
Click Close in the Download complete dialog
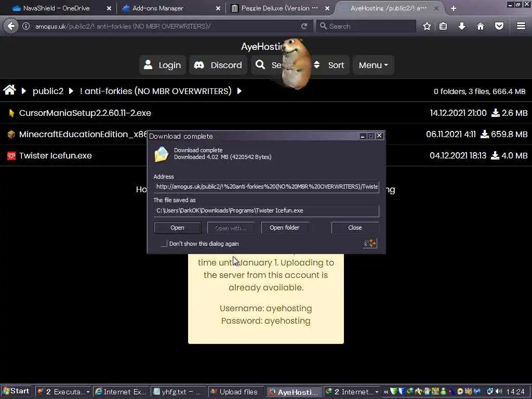coord(355,228)
